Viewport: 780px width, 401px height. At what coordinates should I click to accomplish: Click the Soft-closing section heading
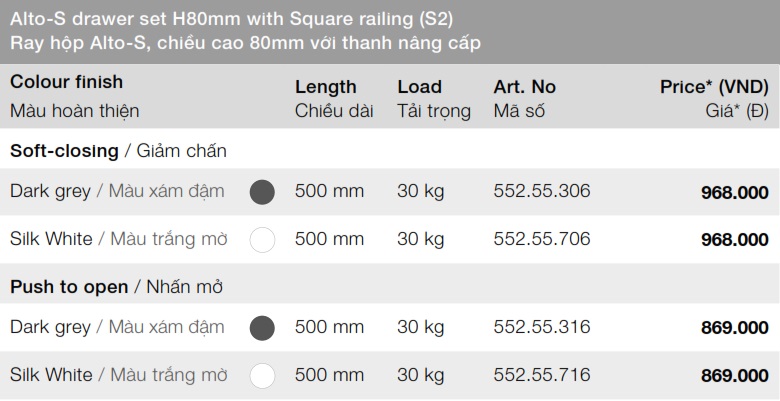[63, 151]
